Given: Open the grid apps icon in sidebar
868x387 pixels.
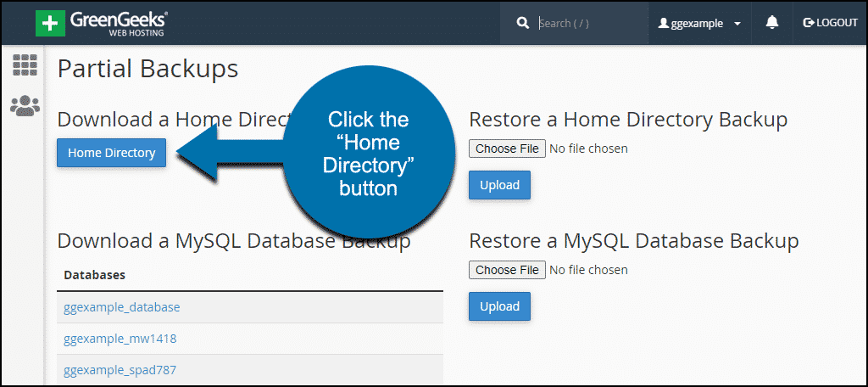Looking at the screenshot, I should pyautogui.click(x=25, y=65).
